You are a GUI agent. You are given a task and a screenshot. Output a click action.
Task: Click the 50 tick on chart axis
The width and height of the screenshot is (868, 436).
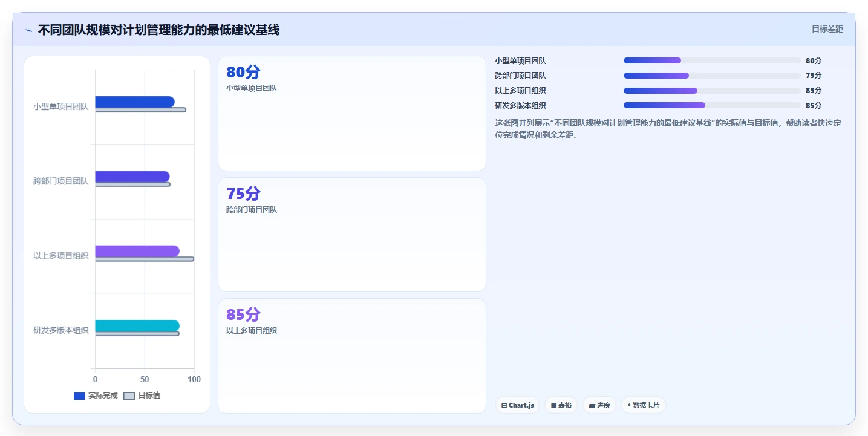coord(145,379)
